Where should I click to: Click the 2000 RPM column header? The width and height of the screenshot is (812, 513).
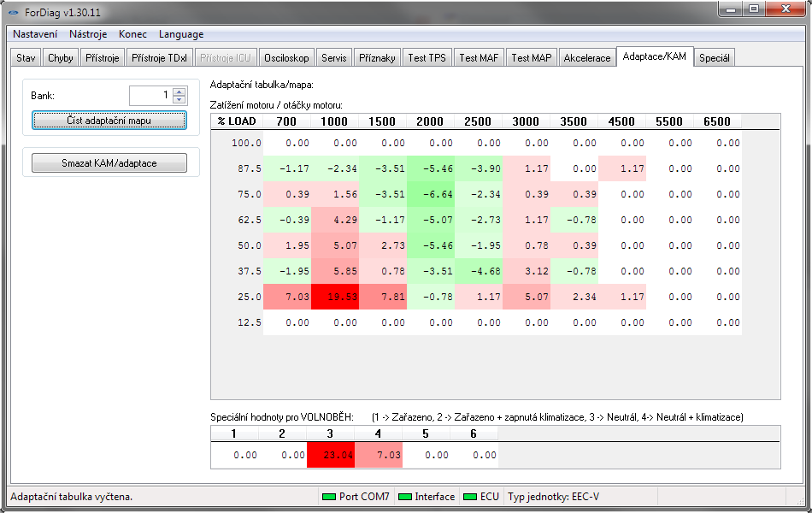click(430, 121)
